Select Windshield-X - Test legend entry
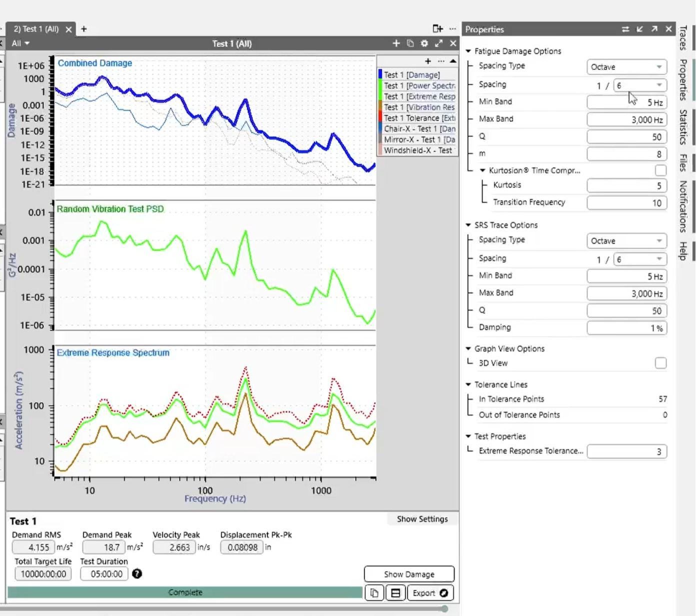Image resolution: width=699 pixels, height=616 pixels. [418, 150]
